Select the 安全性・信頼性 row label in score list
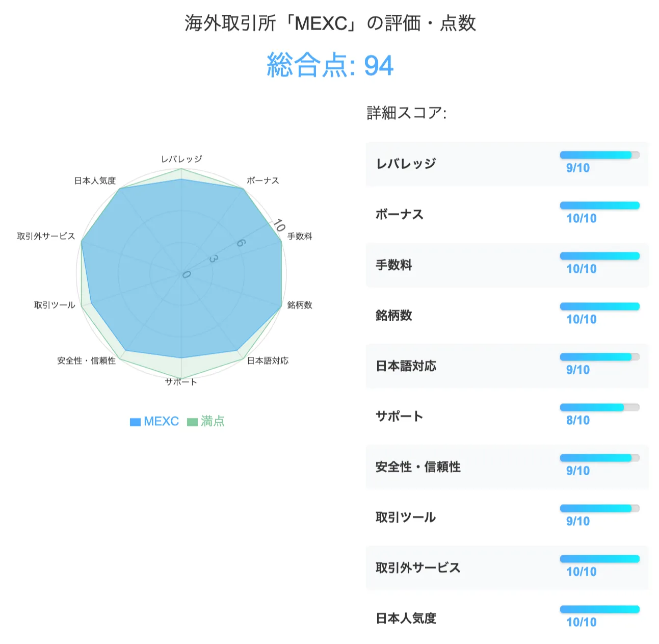Viewport: 659px width, 644px height. point(418,467)
